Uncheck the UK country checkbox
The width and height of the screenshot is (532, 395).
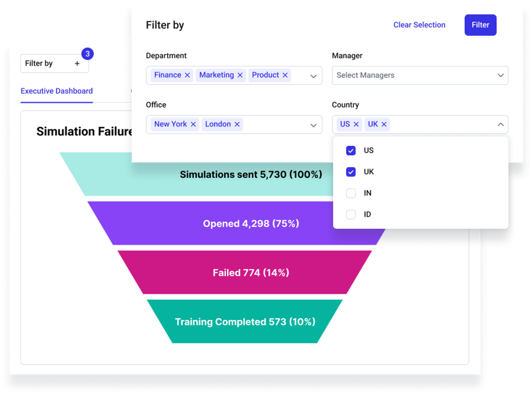351,172
